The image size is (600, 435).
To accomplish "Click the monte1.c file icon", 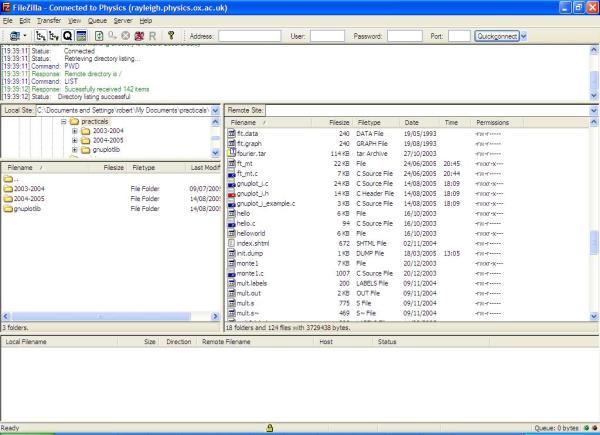I will coord(232,273).
